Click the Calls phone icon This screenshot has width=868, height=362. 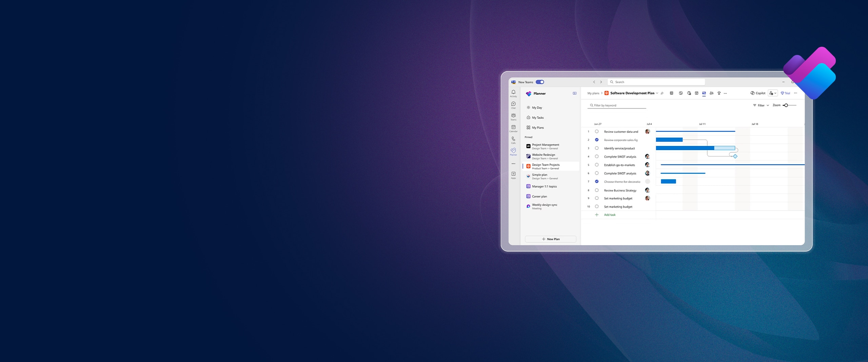pyautogui.click(x=513, y=139)
